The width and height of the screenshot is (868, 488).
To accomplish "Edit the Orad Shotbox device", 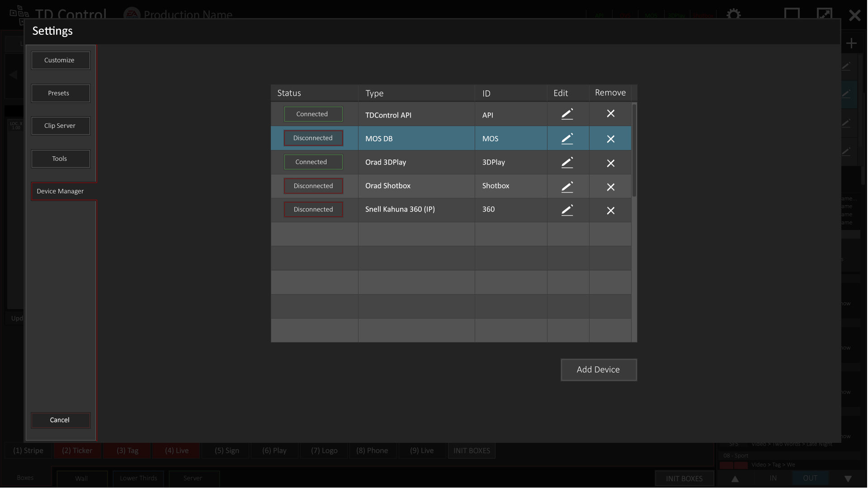I will click(x=567, y=187).
